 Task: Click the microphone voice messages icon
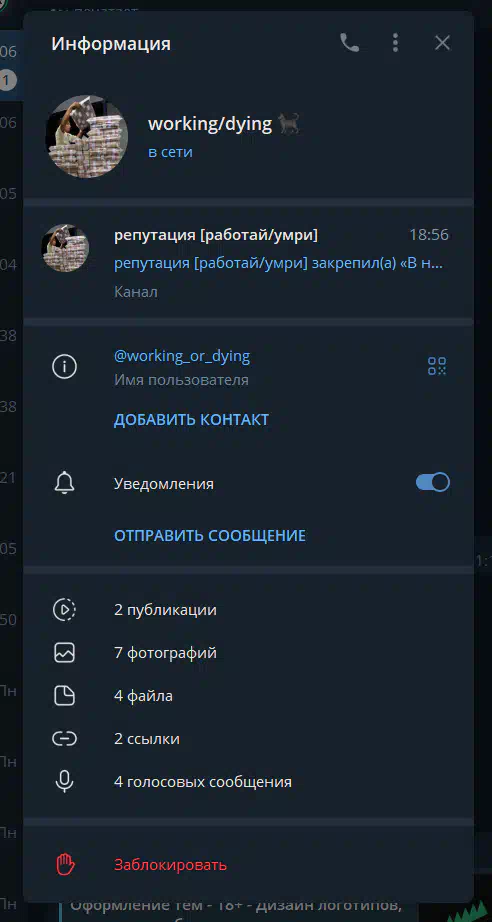tap(65, 782)
